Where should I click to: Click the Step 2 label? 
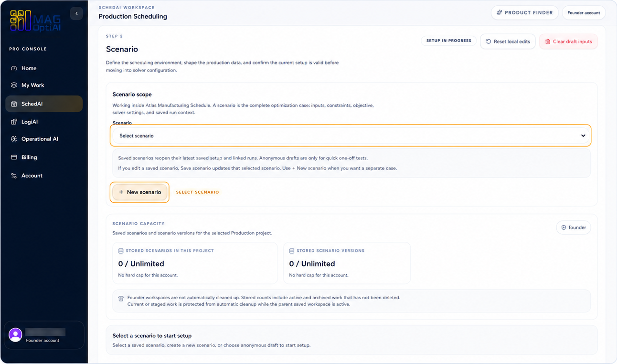pos(114,36)
